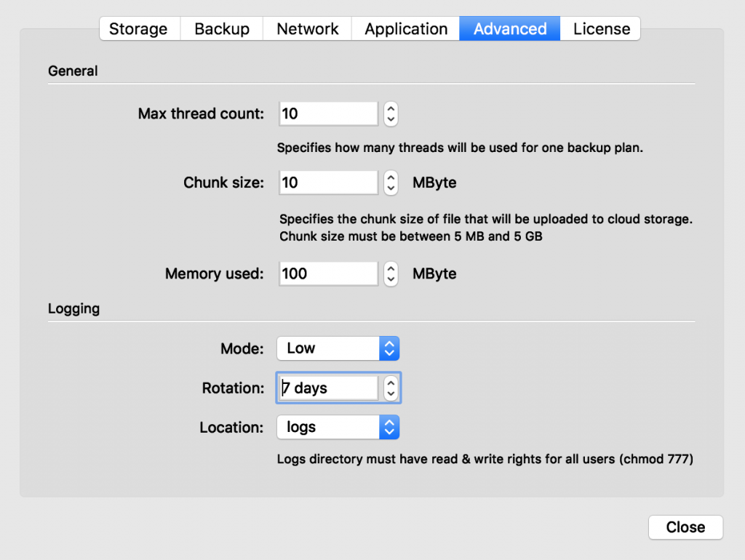Switch to the Backup tab
This screenshot has width=745, height=560.
(x=221, y=28)
